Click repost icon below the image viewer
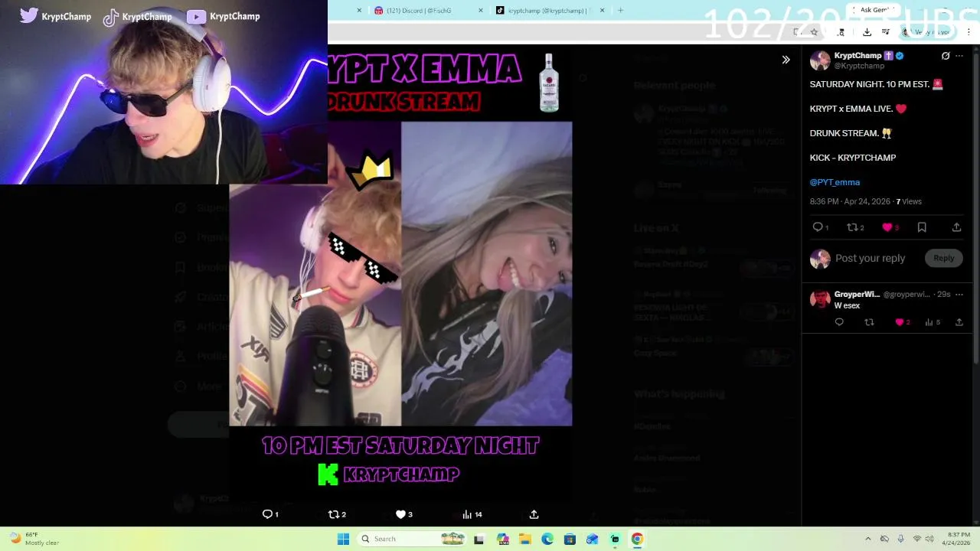 pos(333,514)
